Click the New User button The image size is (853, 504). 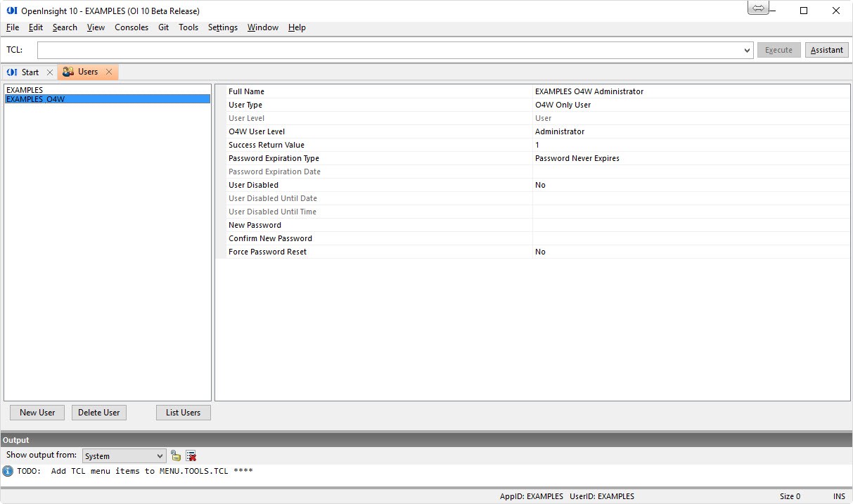pos(37,413)
